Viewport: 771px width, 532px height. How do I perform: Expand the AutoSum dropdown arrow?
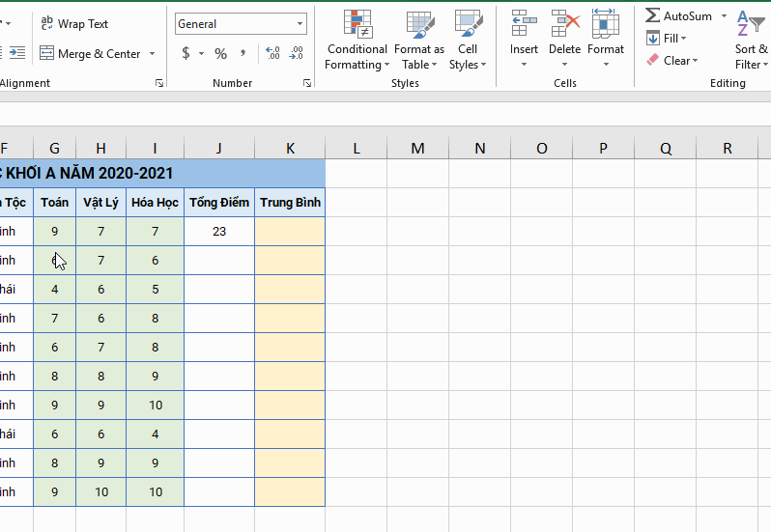click(724, 15)
